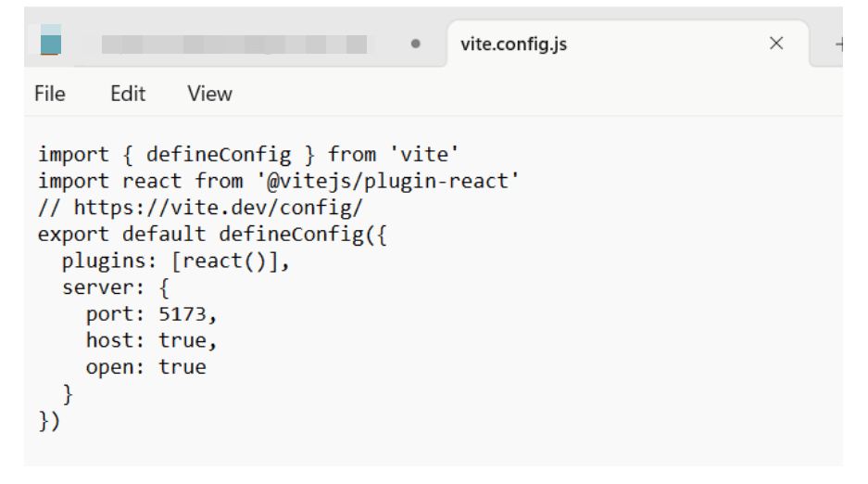
Task: Switch to the vite.config.js tab
Action: pyautogui.click(x=555, y=44)
